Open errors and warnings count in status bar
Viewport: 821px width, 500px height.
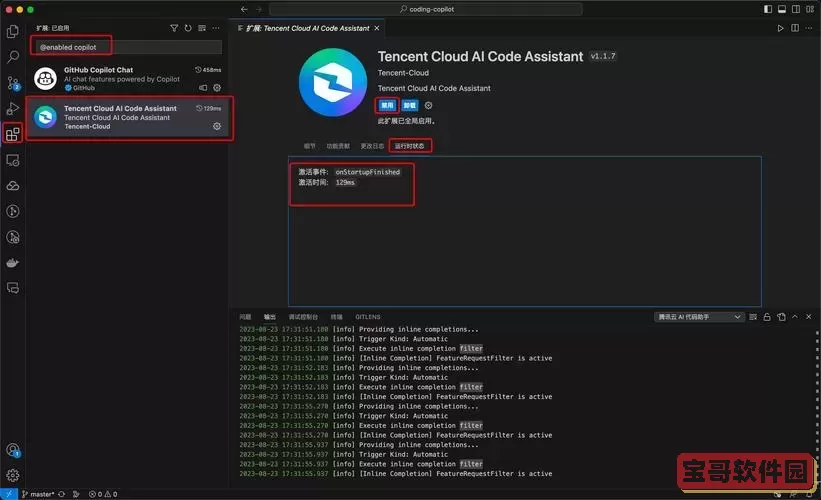click(x=103, y=494)
